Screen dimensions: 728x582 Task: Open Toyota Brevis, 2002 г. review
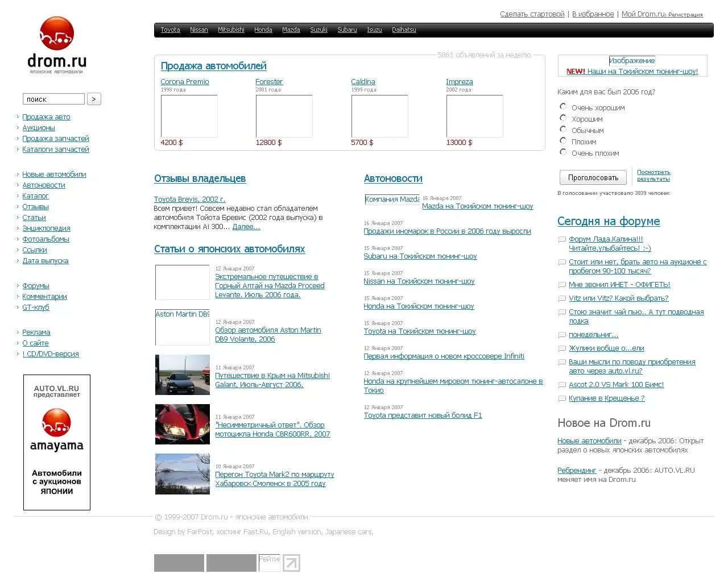[x=189, y=199]
